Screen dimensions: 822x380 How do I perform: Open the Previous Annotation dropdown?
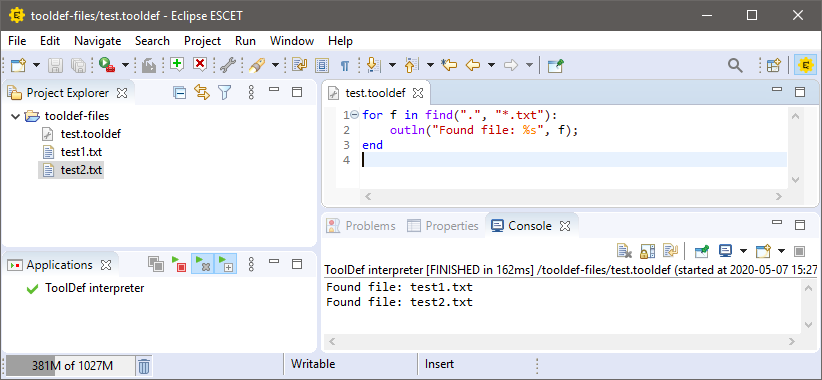pos(430,65)
